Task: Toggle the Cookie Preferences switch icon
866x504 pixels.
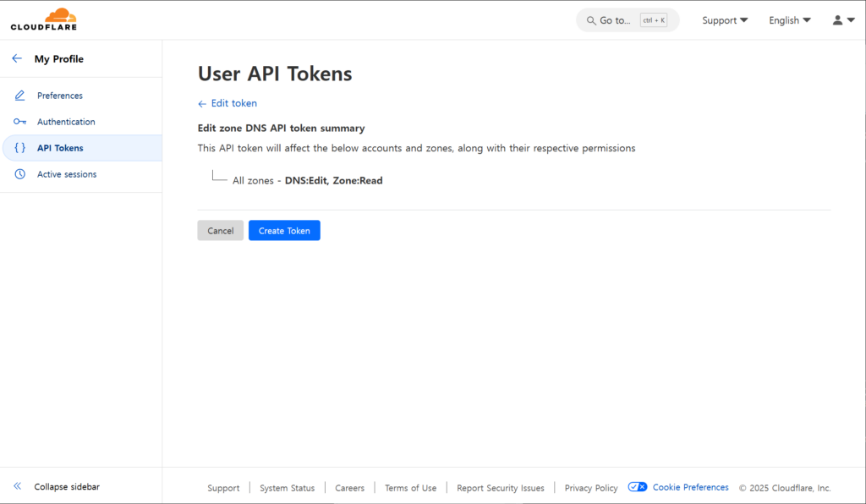Action: [x=638, y=487]
